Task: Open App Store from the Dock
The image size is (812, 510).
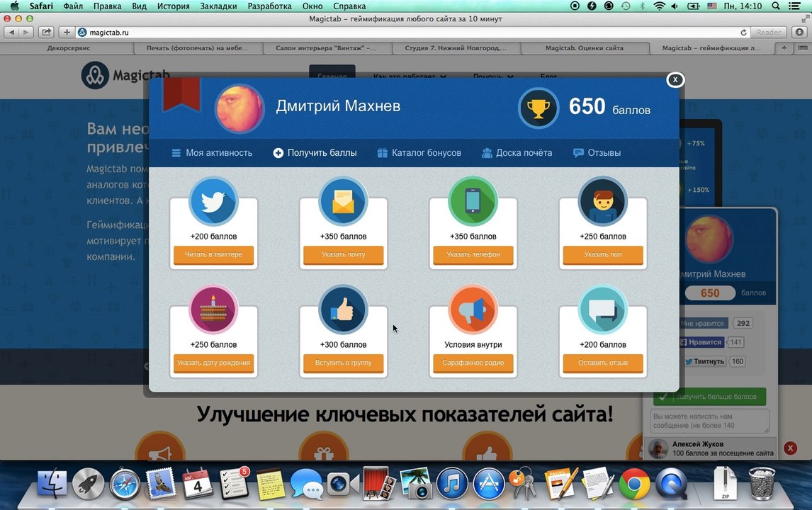Action: tap(489, 484)
